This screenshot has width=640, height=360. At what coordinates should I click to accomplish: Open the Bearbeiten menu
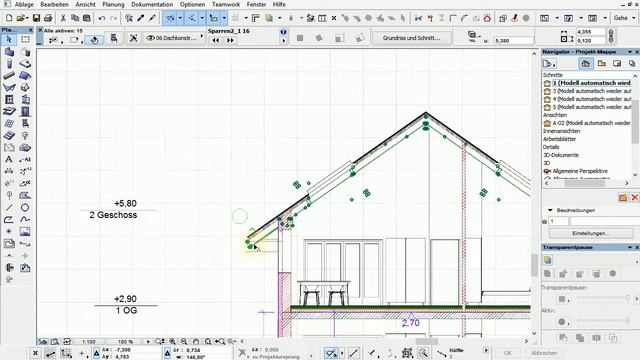(x=54, y=4)
